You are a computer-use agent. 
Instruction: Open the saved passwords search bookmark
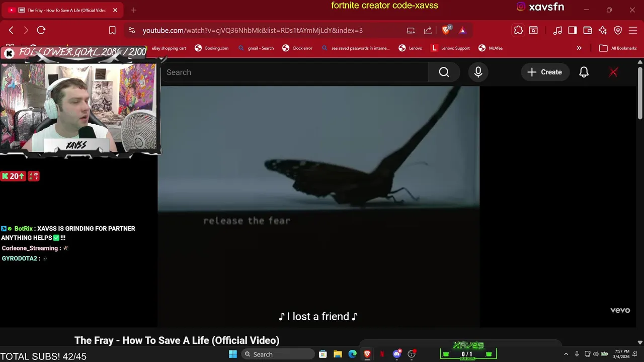pyautogui.click(x=356, y=48)
